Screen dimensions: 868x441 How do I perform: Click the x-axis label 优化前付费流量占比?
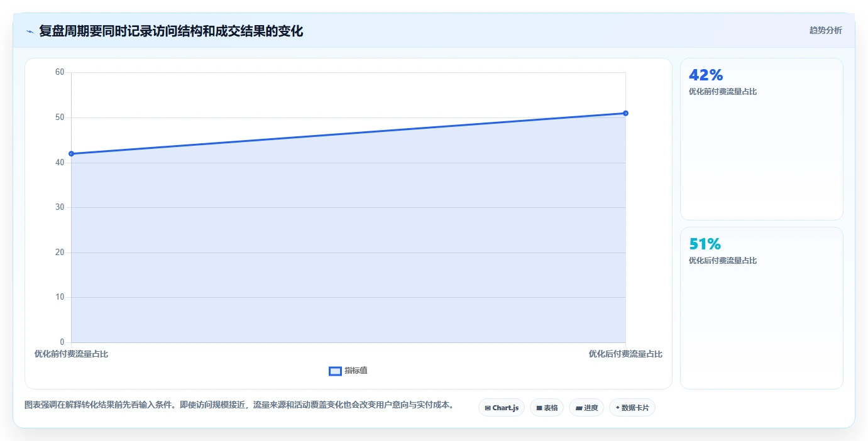71,354
